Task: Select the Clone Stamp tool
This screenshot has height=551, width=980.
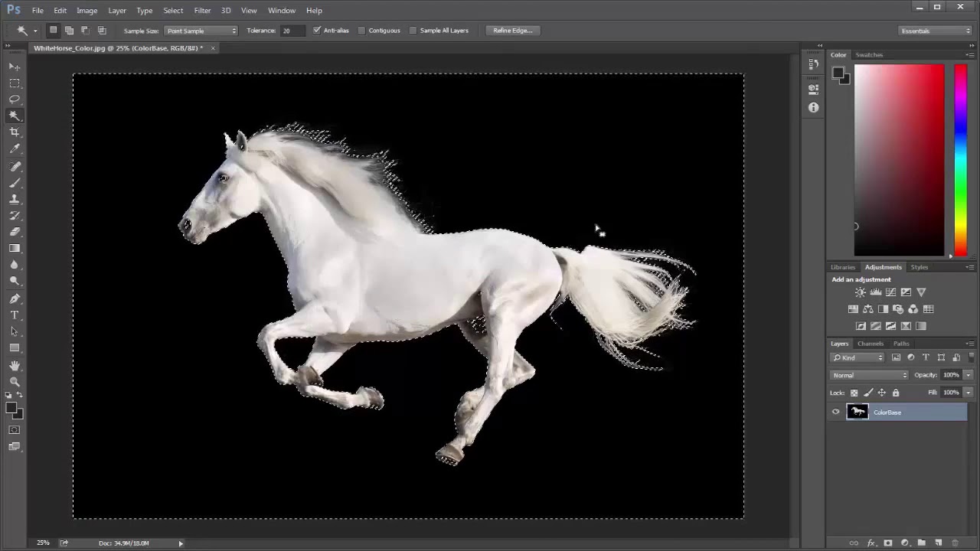Action: coord(15,199)
